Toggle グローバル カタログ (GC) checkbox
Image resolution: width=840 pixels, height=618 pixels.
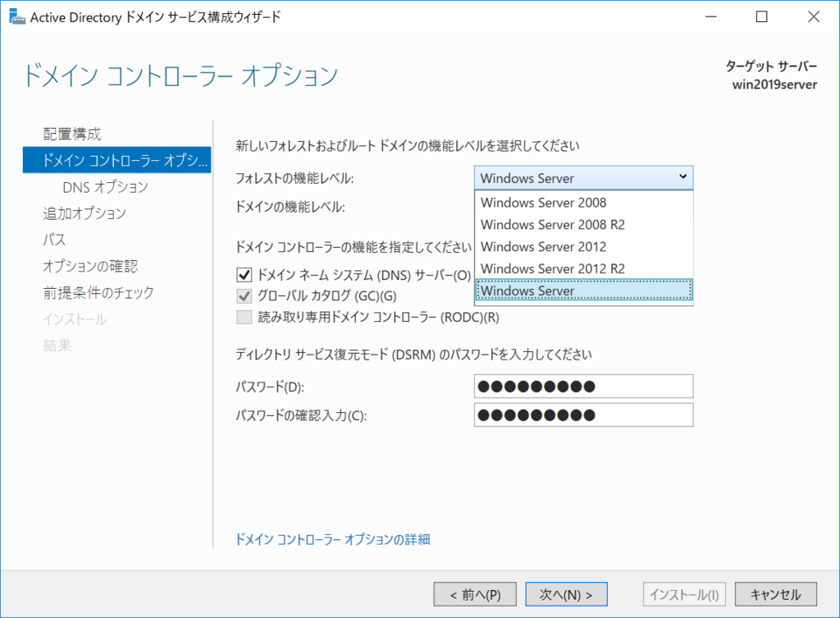pyautogui.click(x=244, y=295)
